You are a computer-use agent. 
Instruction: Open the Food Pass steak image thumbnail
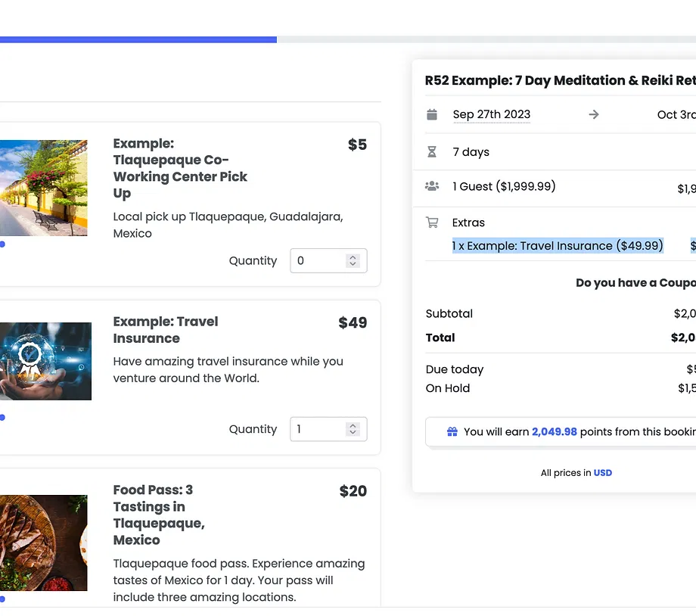click(43, 543)
